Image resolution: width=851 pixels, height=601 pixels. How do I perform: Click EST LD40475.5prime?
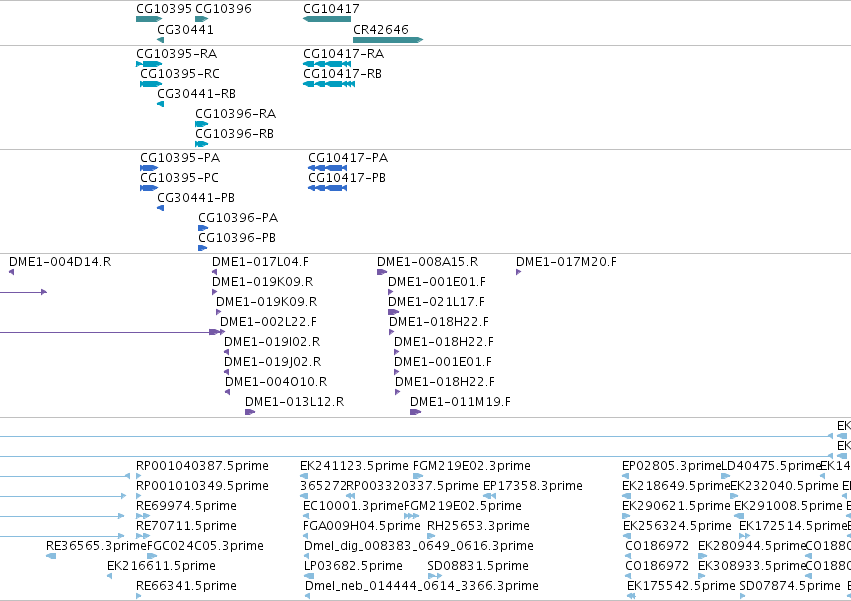tap(771, 466)
